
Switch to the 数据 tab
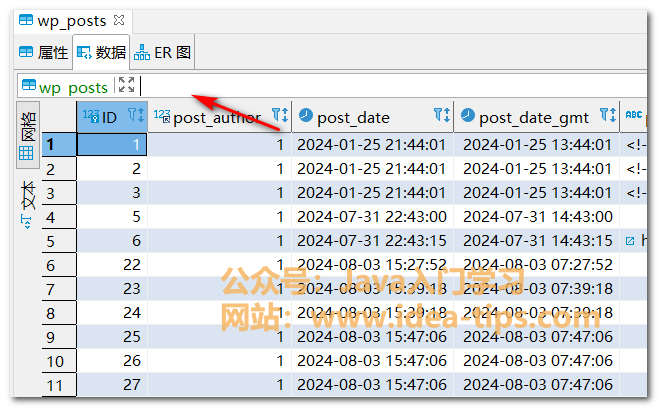tap(101, 52)
